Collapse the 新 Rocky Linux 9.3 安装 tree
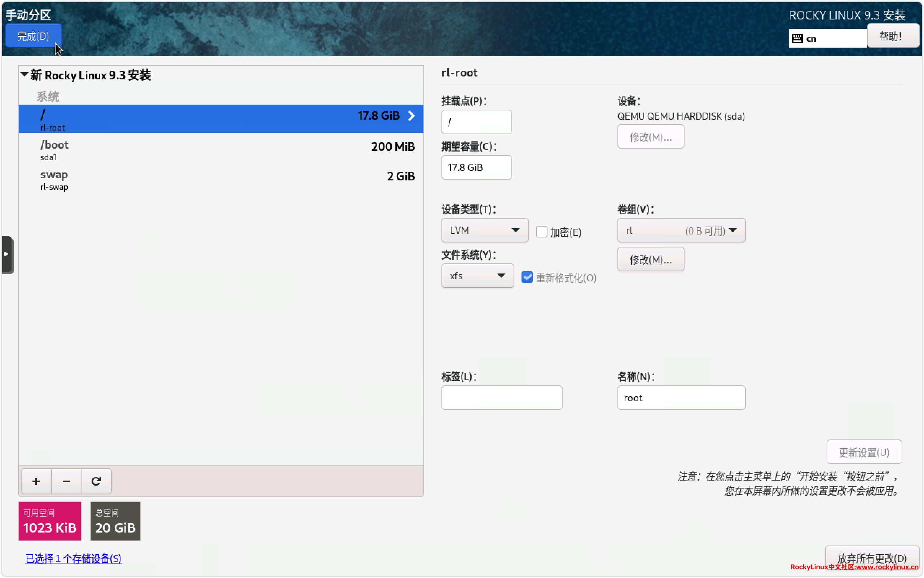 (25, 75)
